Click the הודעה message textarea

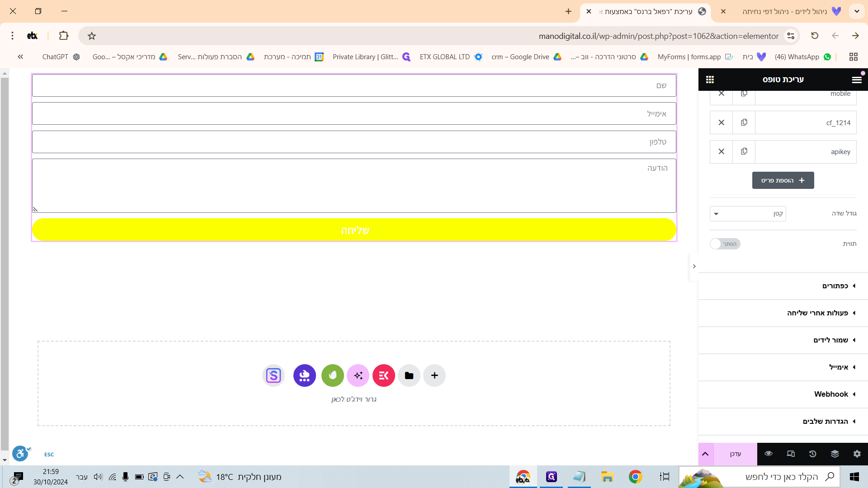point(354,186)
